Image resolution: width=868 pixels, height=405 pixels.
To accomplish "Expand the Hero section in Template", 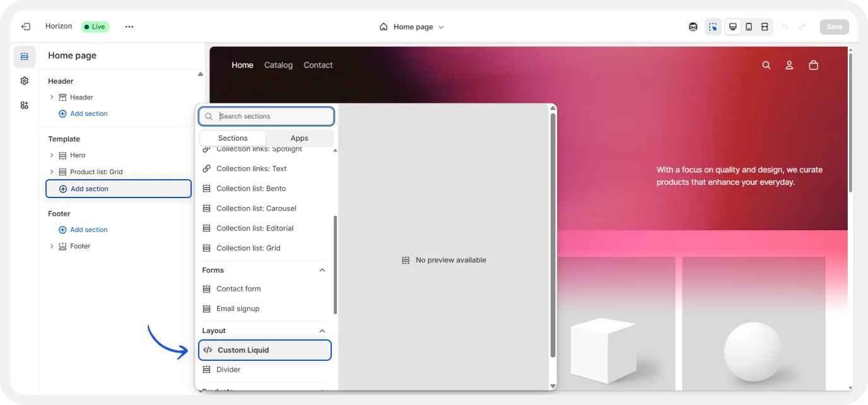I will [x=52, y=155].
